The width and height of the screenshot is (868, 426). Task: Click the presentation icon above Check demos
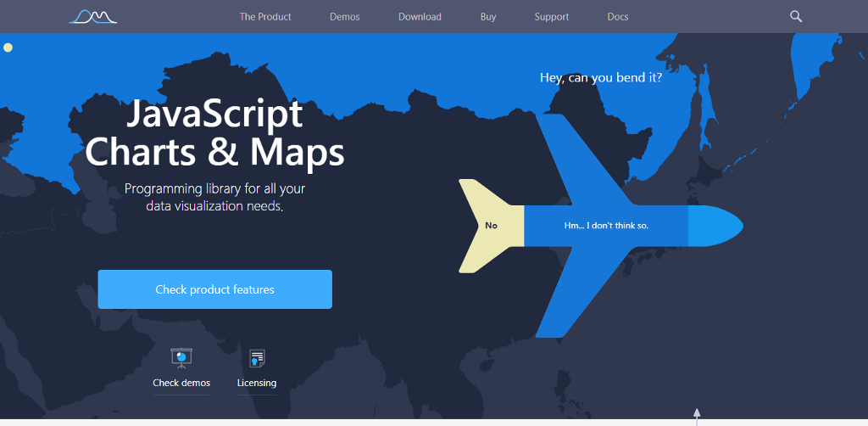click(x=181, y=358)
